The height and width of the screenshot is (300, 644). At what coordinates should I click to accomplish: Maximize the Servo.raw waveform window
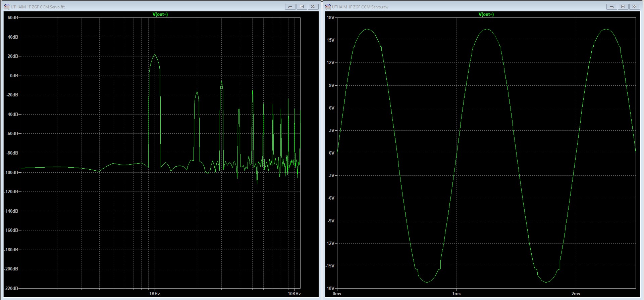point(623,7)
